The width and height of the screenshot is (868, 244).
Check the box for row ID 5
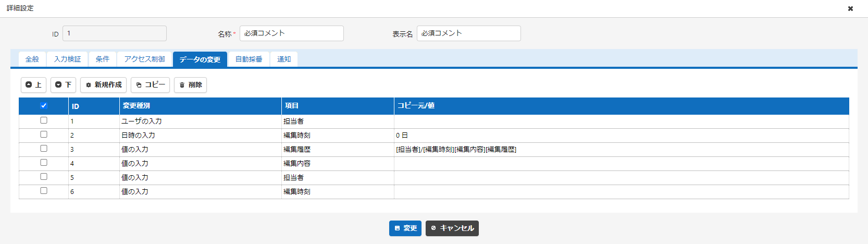click(x=44, y=177)
